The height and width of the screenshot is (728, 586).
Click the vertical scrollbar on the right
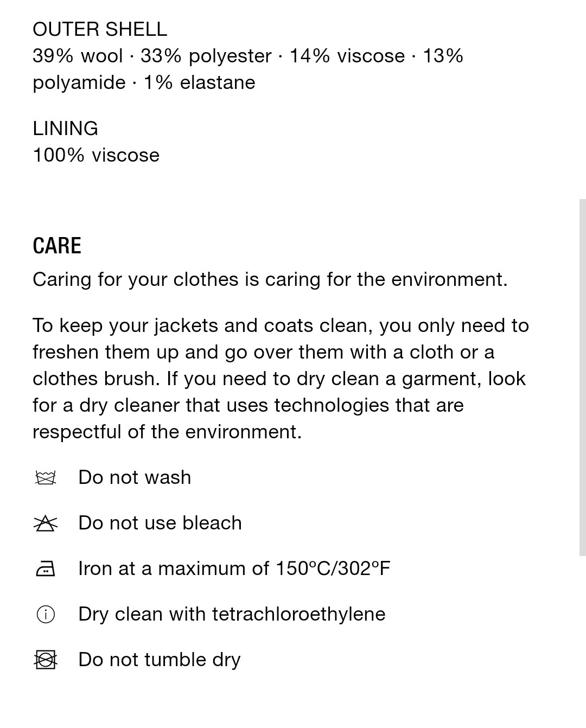pos(582,378)
